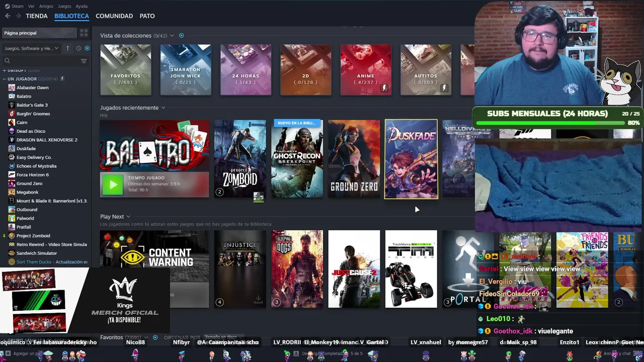Select Sort Them Ducks icon
Image resolution: width=644 pixels, height=362 pixels.
(x=12, y=262)
